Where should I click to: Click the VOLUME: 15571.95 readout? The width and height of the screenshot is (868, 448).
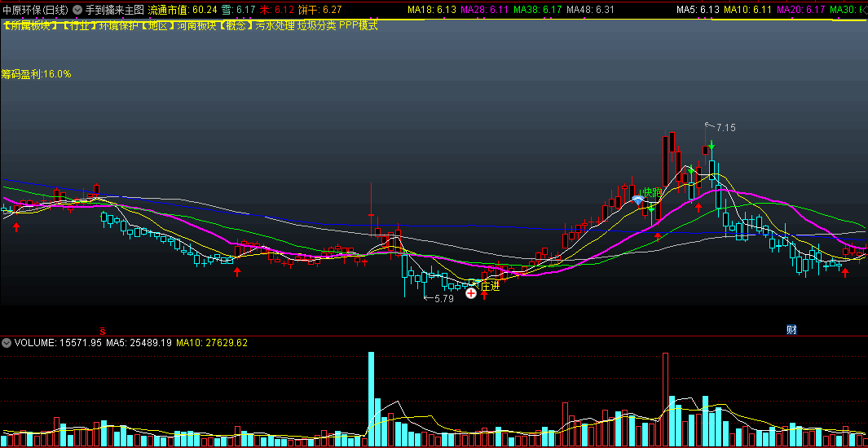[58, 343]
